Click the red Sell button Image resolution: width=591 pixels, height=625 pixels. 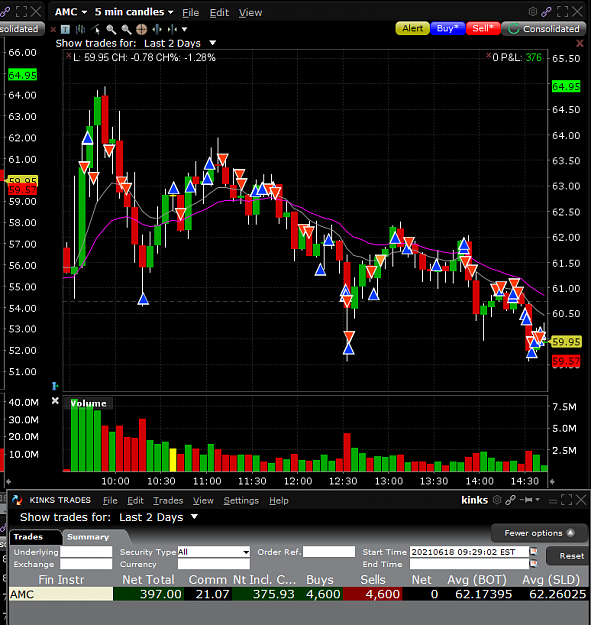pos(483,28)
